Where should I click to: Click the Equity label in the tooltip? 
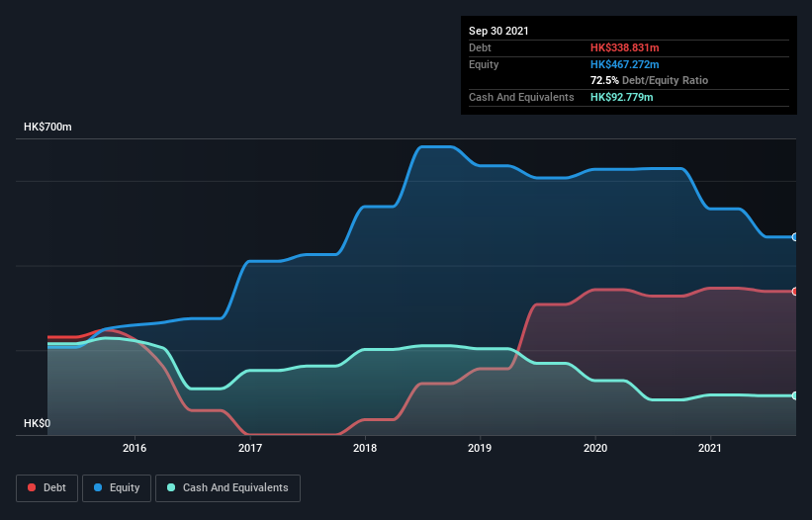tap(484, 64)
